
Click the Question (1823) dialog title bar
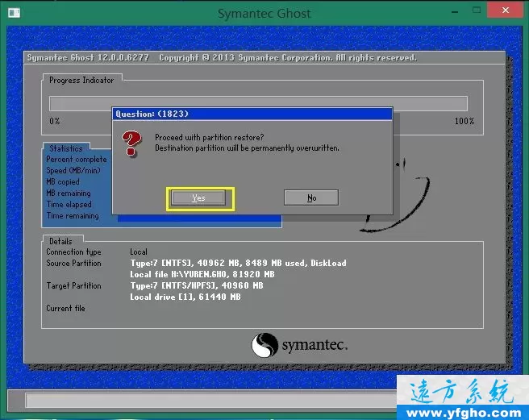point(252,114)
